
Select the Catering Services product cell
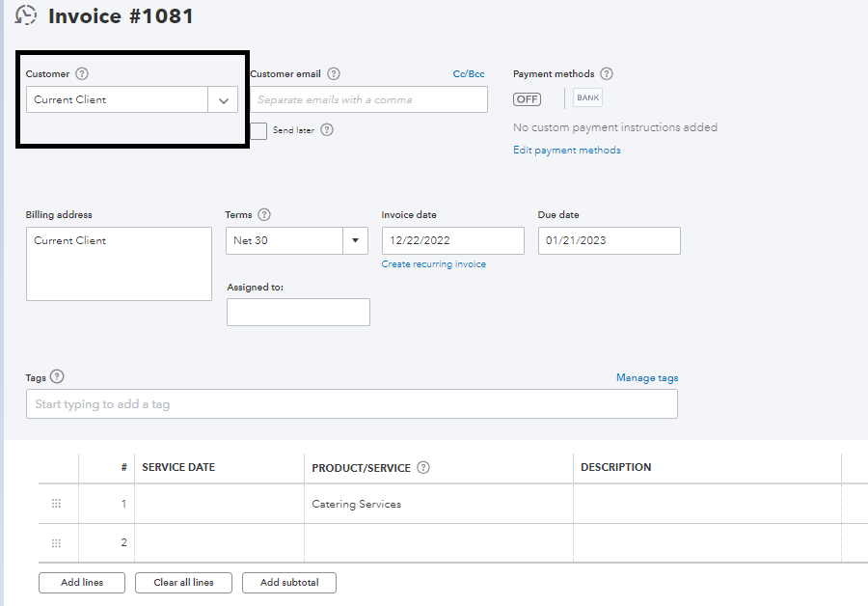439,504
